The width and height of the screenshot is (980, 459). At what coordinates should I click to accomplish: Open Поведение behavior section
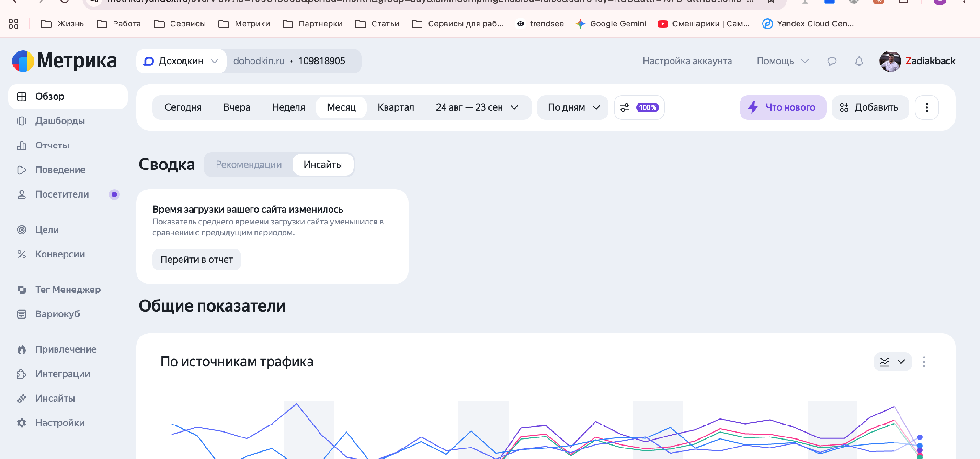pyautogui.click(x=60, y=170)
